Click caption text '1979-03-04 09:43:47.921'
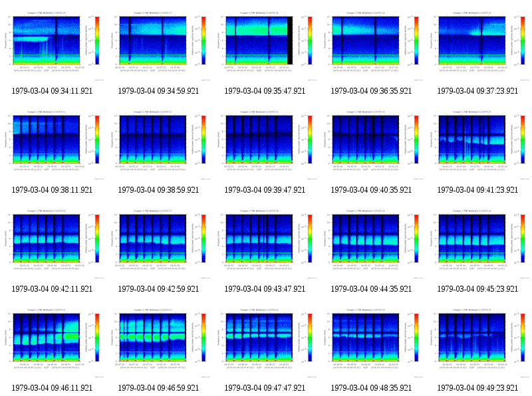Viewport: 532px width, 396px height. (265, 289)
